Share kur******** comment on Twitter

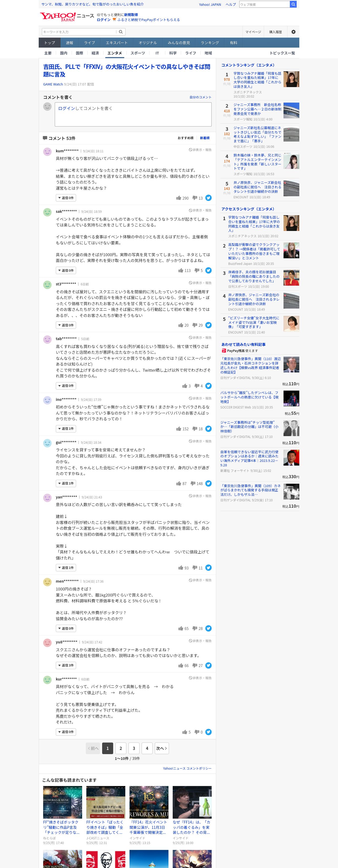point(208,731)
